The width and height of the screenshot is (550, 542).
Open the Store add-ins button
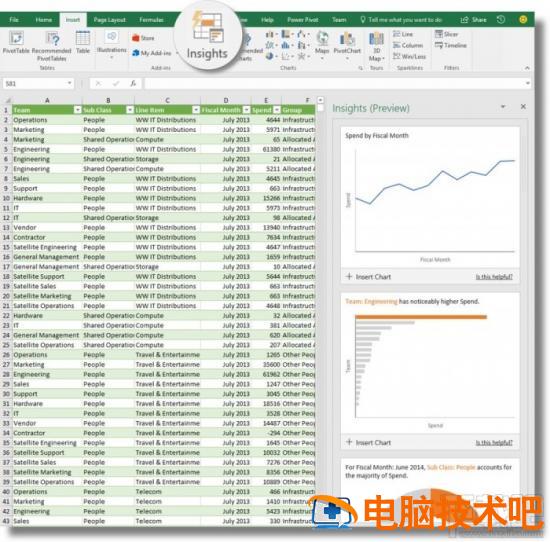tap(143, 38)
